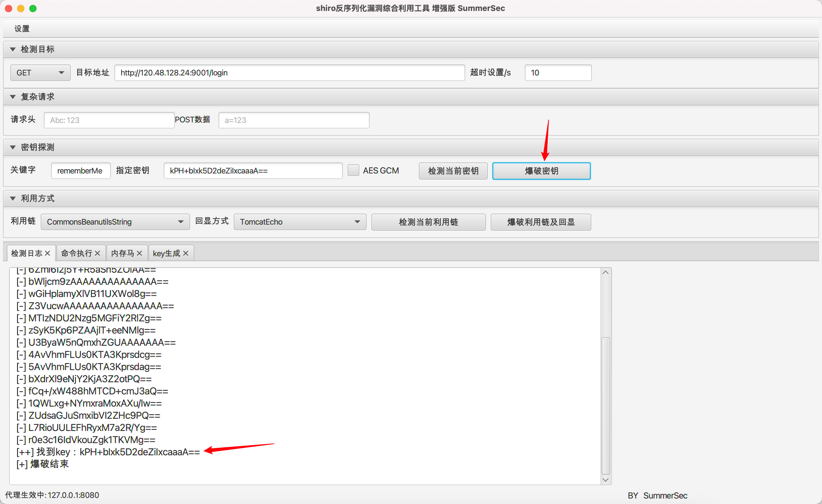Click log entry bXdrXl9eNjY2KjA3Z2otPQ==
Screen dimensions: 822x504
click(84, 379)
